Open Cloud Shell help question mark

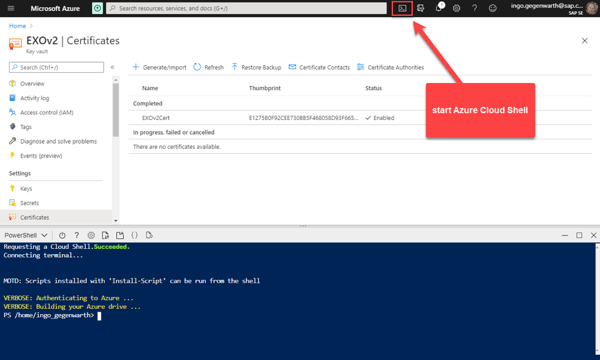[77, 235]
